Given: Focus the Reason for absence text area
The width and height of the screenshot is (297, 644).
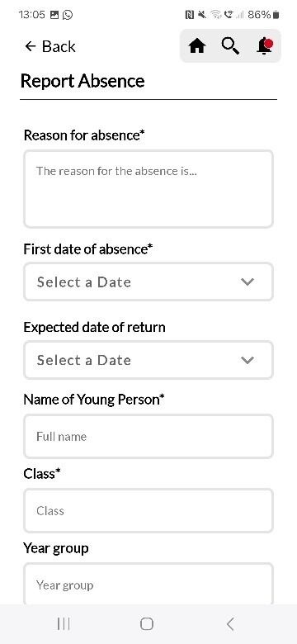Looking at the screenshot, I should (x=148, y=189).
